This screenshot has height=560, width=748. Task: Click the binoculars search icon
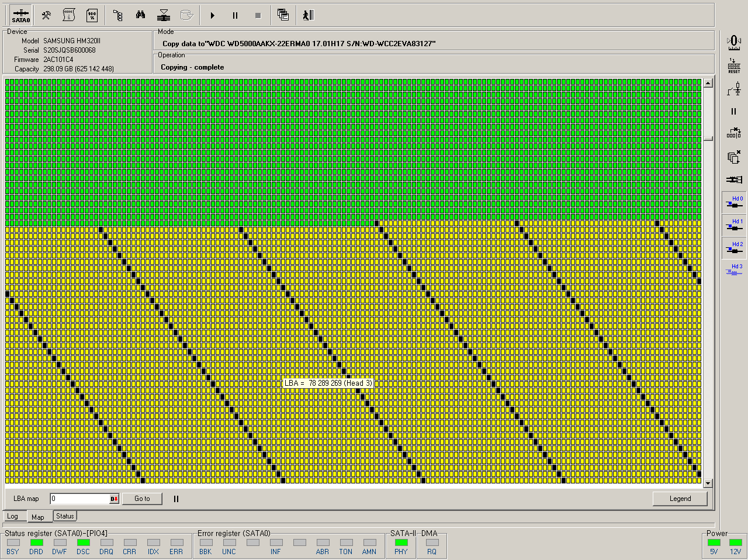click(140, 15)
